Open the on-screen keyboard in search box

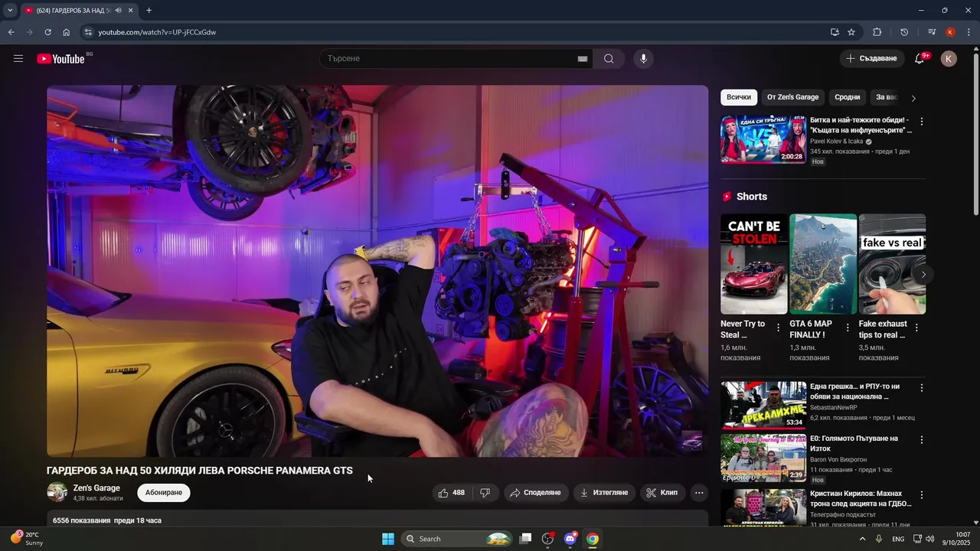coord(583,59)
